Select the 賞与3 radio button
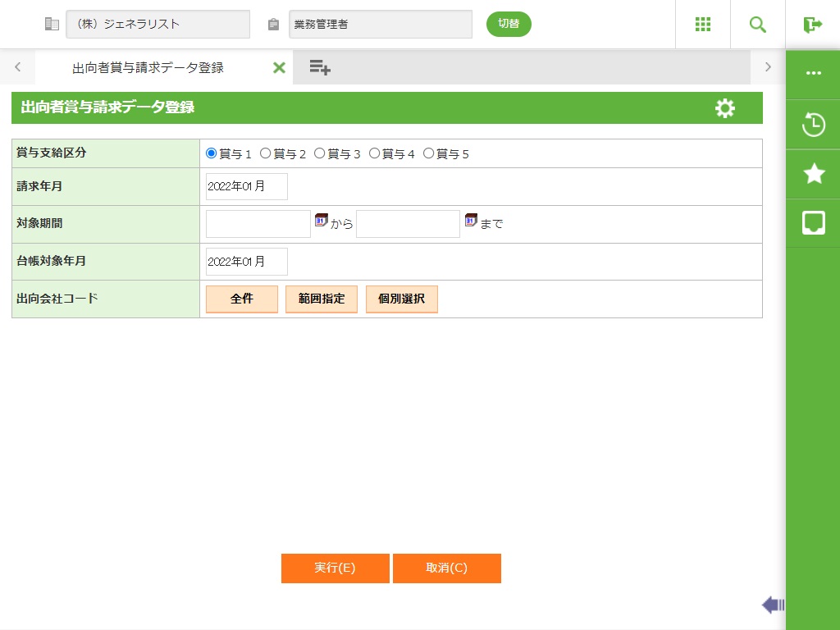 pos(320,153)
